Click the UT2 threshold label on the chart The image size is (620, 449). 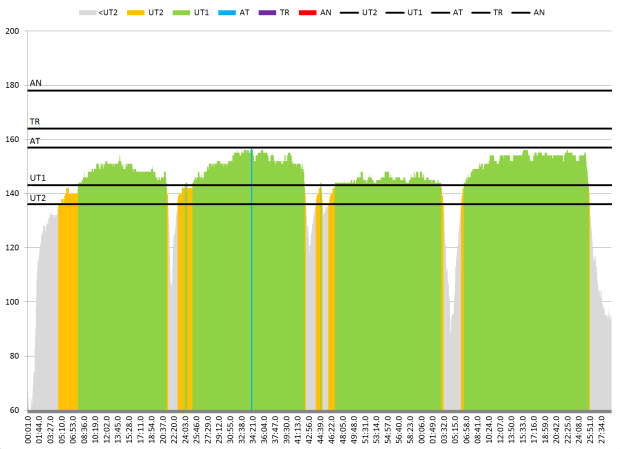pos(38,198)
